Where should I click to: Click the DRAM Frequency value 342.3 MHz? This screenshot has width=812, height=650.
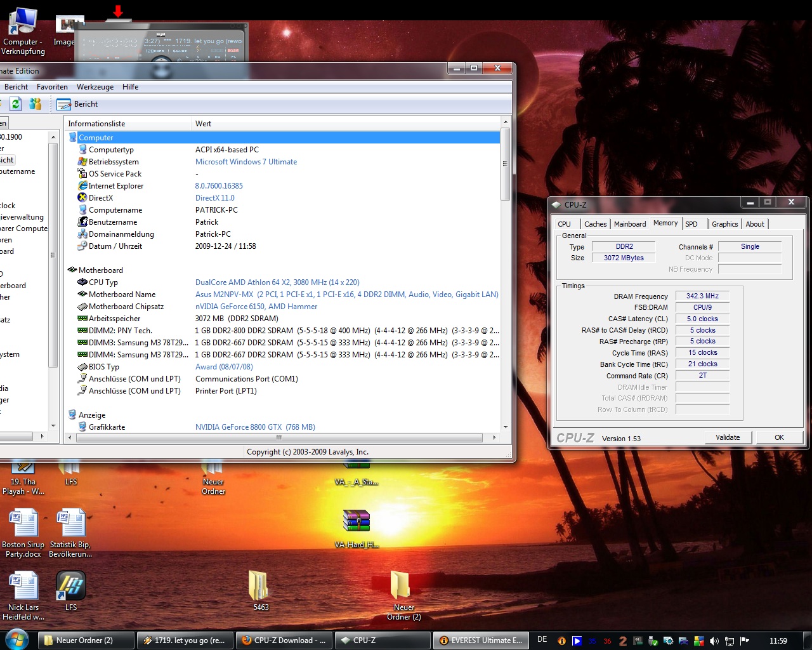coord(702,296)
